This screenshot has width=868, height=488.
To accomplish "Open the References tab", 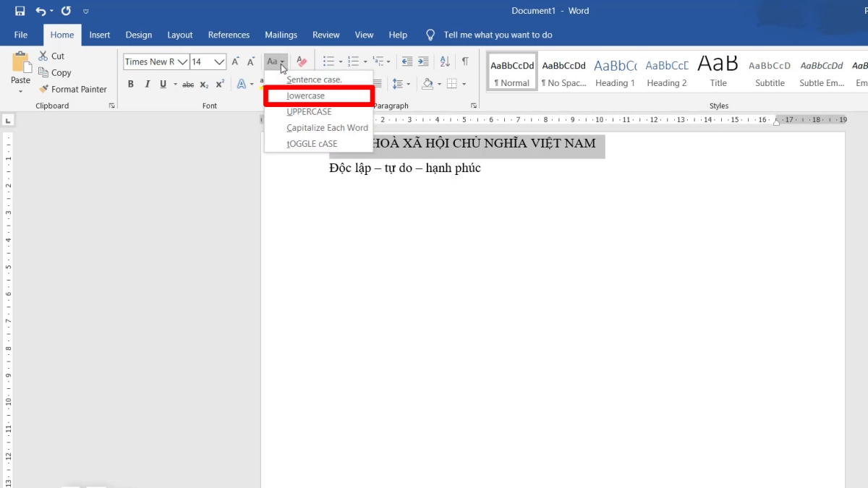I will click(x=229, y=35).
